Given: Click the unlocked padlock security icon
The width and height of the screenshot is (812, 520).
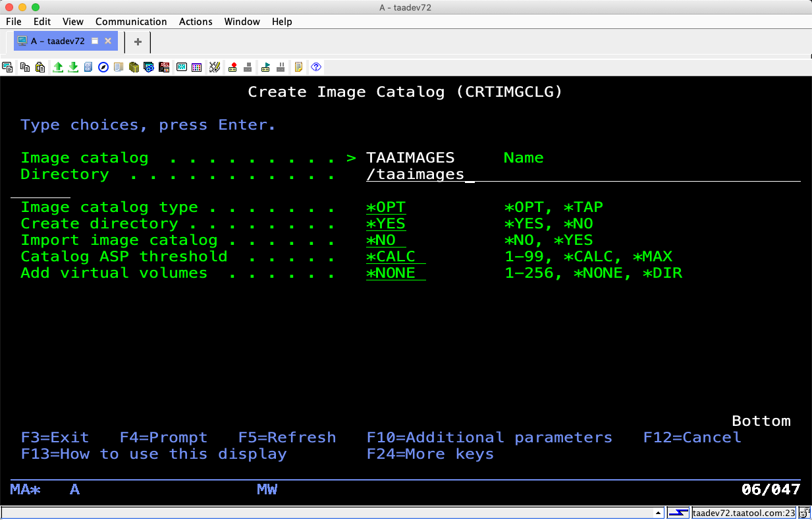Looking at the screenshot, I should [x=805, y=513].
